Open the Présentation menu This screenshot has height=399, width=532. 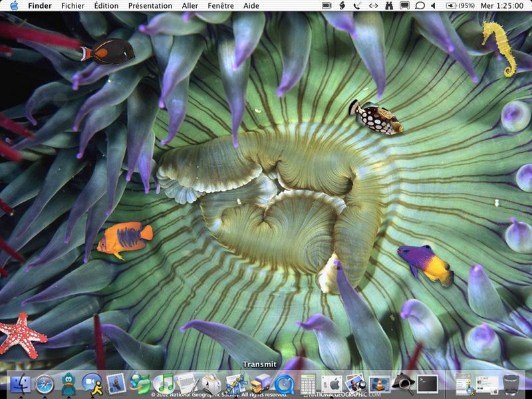[150, 6]
